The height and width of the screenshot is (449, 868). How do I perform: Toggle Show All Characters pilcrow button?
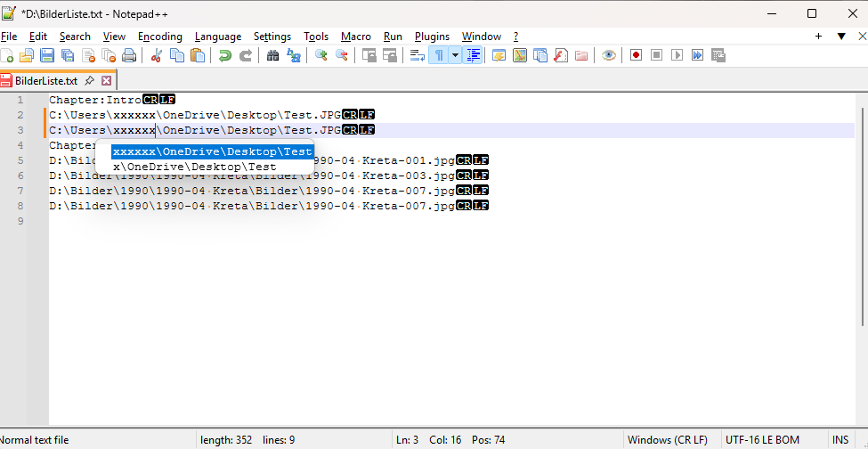tap(439, 55)
